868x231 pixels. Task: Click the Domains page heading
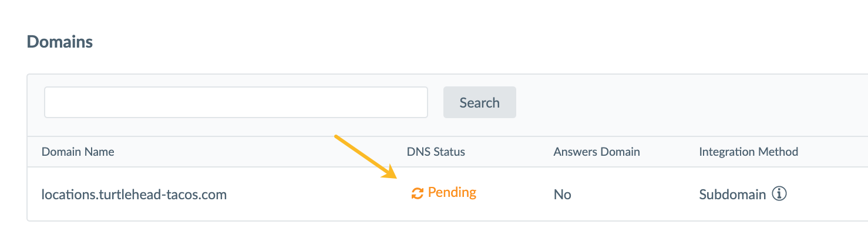pyautogui.click(x=60, y=42)
